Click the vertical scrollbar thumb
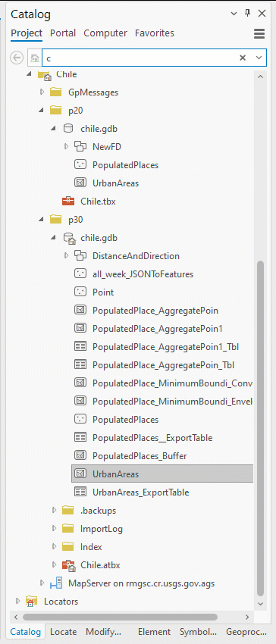Screen dimensions: 276x644 tap(260, 427)
